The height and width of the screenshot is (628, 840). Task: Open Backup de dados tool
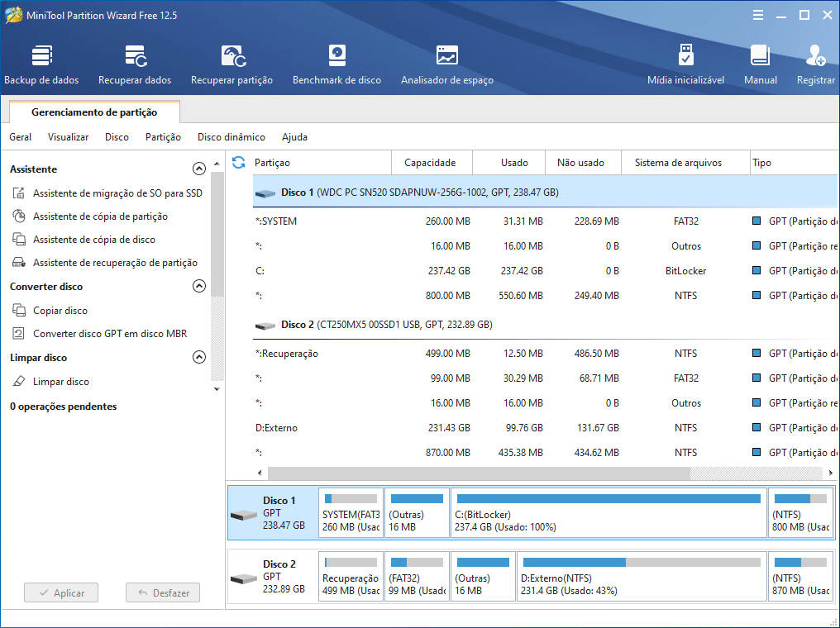coord(41,65)
